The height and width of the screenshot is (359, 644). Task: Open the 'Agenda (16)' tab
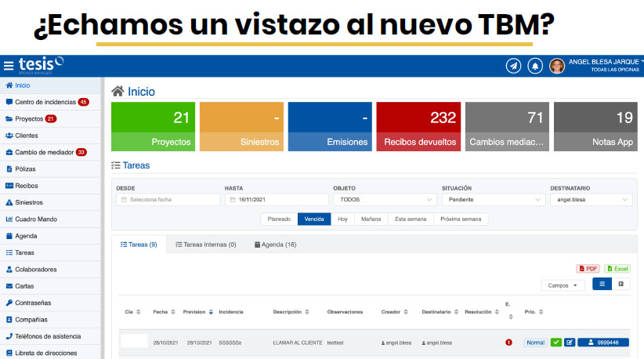(276, 245)
